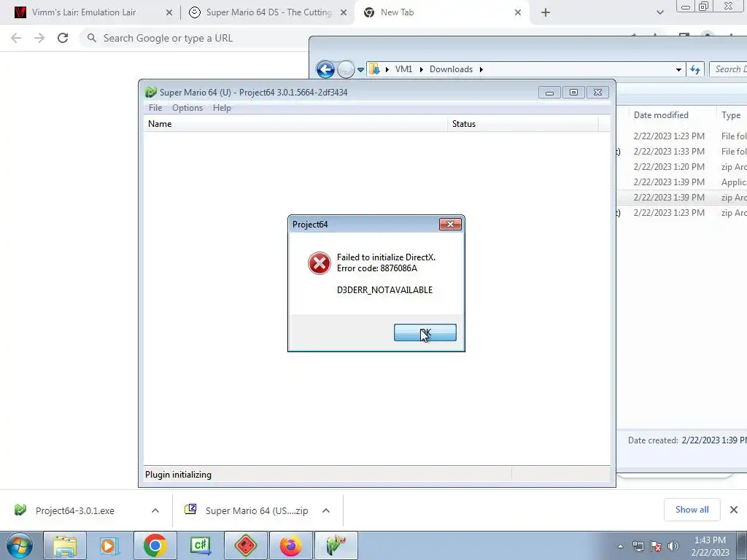Open the red dice app taskbar icon
Viewport: 747px width, 560px height.
click(x=245, y=545)
